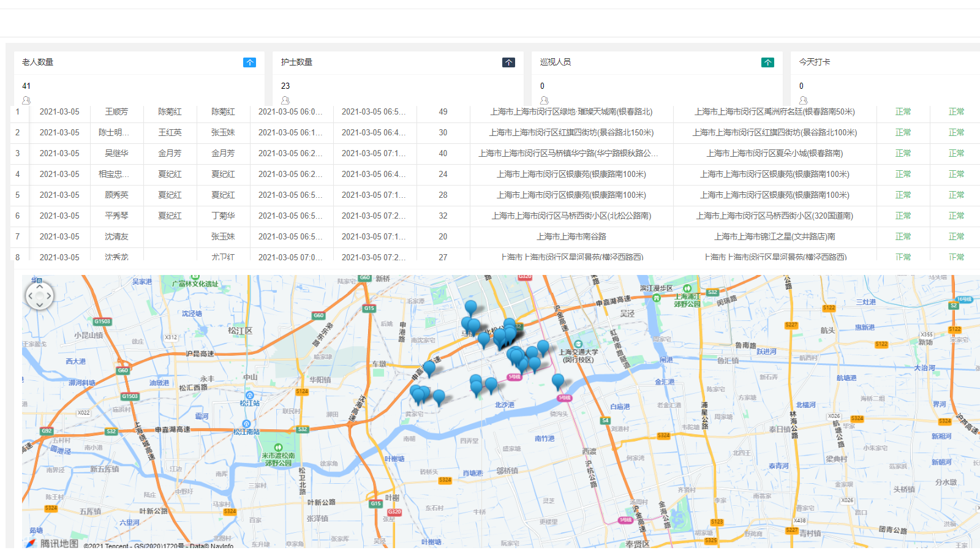Open the 巡视人员 card title
Image resolution: width=980 pixels, height=553 pixels.
[556, 62]
